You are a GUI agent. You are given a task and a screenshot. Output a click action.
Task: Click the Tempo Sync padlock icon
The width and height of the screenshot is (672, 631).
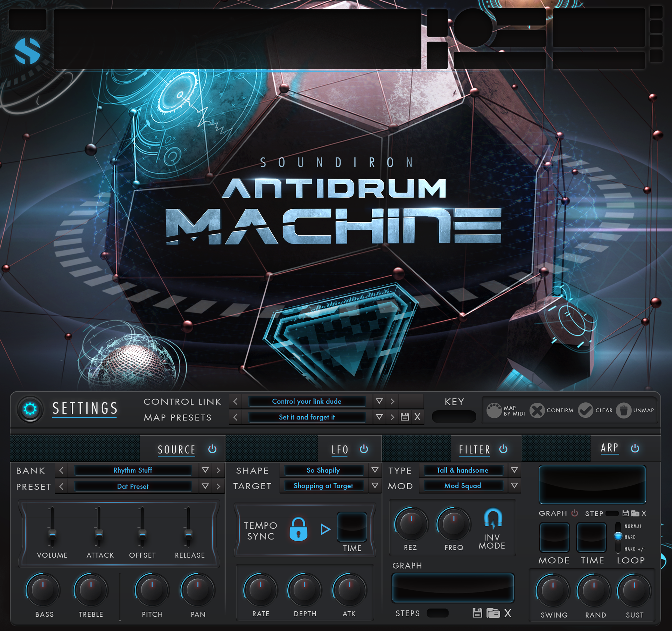click(x=298, y=530)
